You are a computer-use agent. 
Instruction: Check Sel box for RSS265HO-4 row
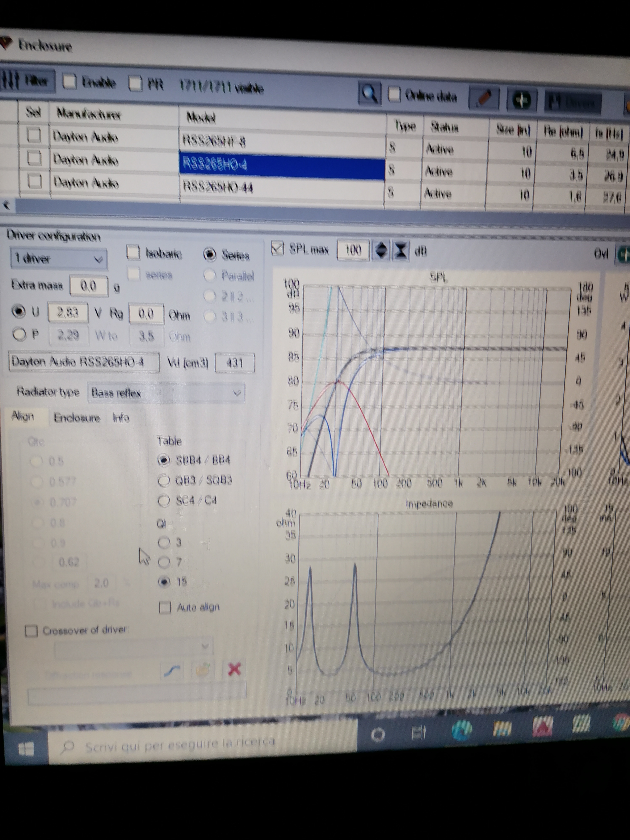point(34,158)
